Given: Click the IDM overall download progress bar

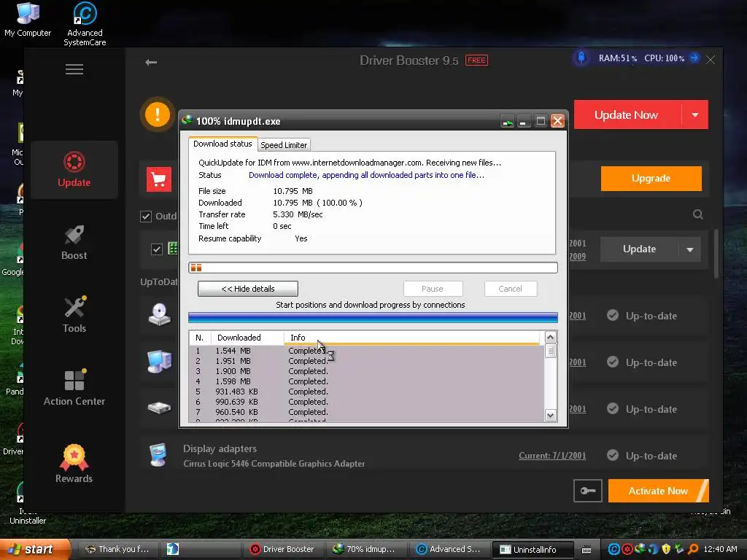Looking at the screenshot, I should point(373,268).
